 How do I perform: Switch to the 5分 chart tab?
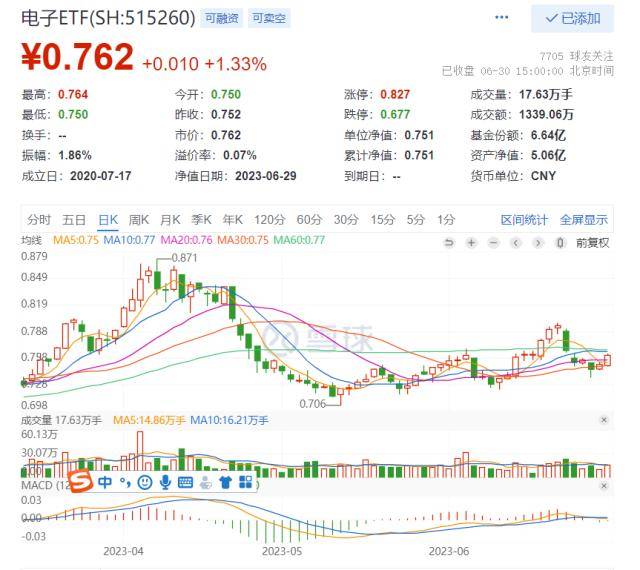[x=416, y=220]
